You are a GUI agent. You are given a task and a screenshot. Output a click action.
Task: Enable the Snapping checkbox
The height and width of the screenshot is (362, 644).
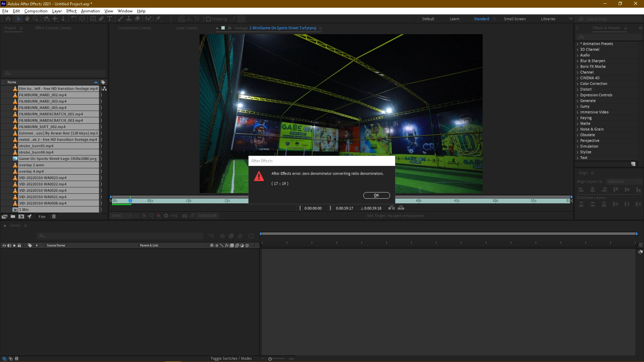pos(208,19)
